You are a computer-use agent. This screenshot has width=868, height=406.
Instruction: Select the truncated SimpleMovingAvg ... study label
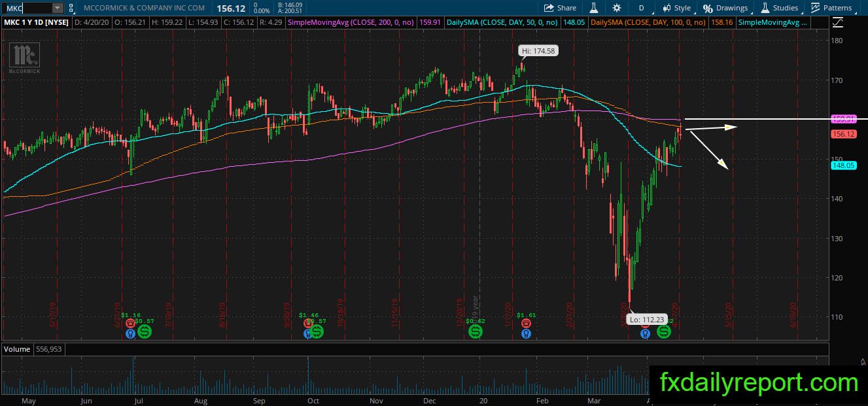[x=773, y=22]
